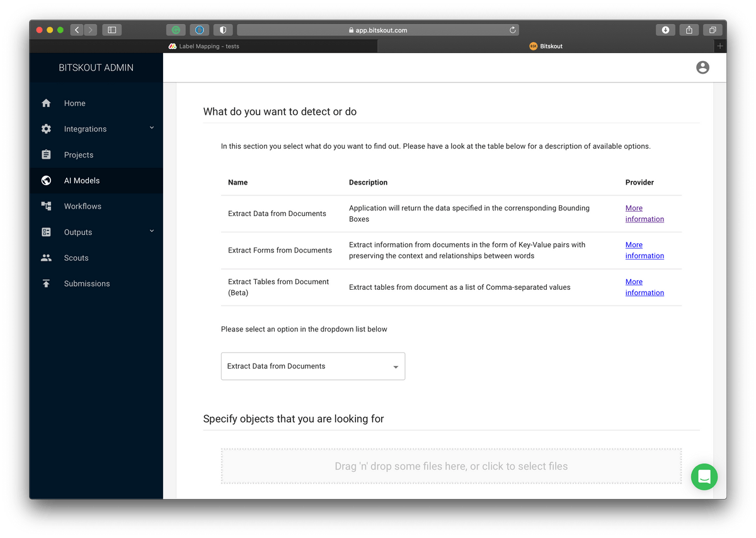This screenshot has width=756, height=538.
Task: Expand the Outputs submenu chevron
Action: (x=152, y=231)
